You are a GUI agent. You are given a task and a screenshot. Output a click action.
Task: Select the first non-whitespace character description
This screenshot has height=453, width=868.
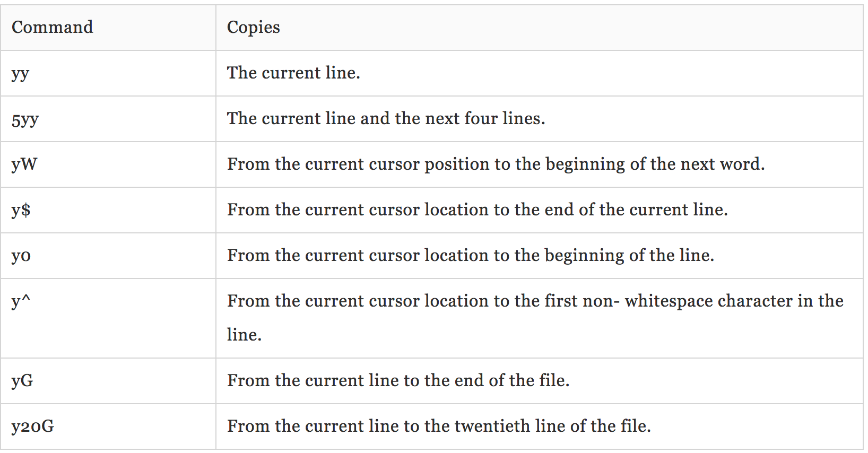535,301
